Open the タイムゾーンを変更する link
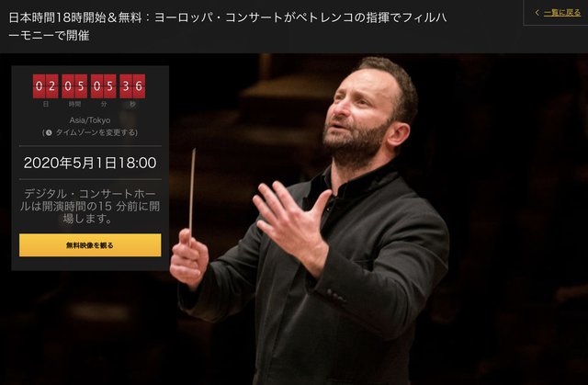Image resolution: width=588 pixels, height=385 pixels. (96, 132)
